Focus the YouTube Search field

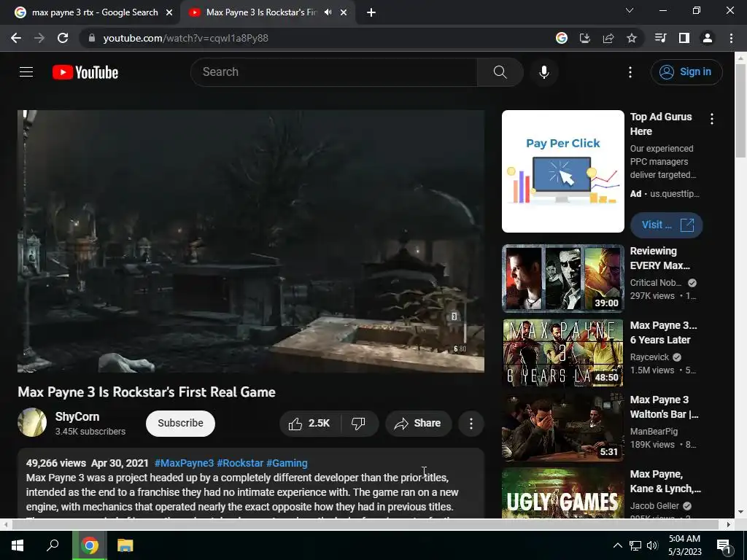334,72
